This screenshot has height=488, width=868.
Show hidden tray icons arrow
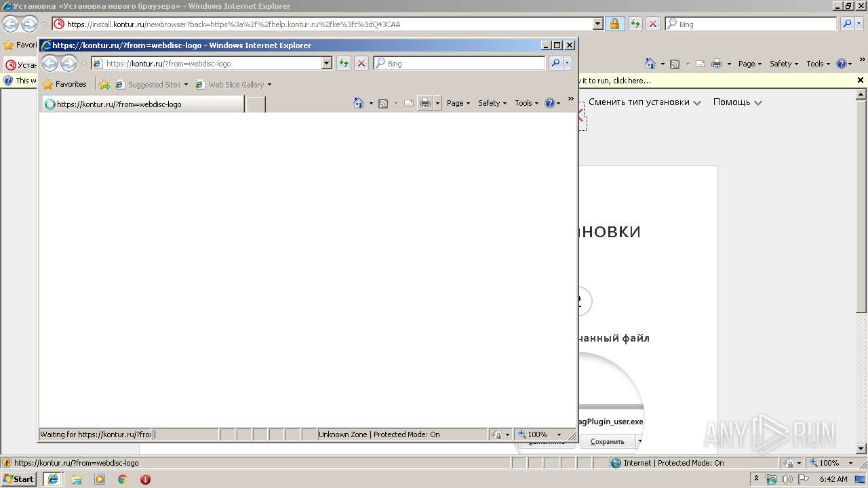click(756, 479)
